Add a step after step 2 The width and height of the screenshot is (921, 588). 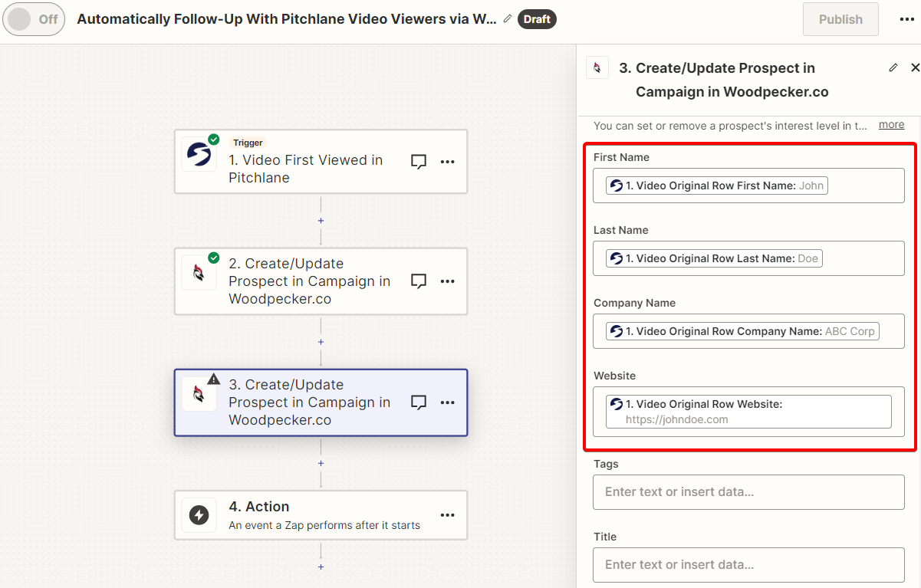(x=321, y=342)
